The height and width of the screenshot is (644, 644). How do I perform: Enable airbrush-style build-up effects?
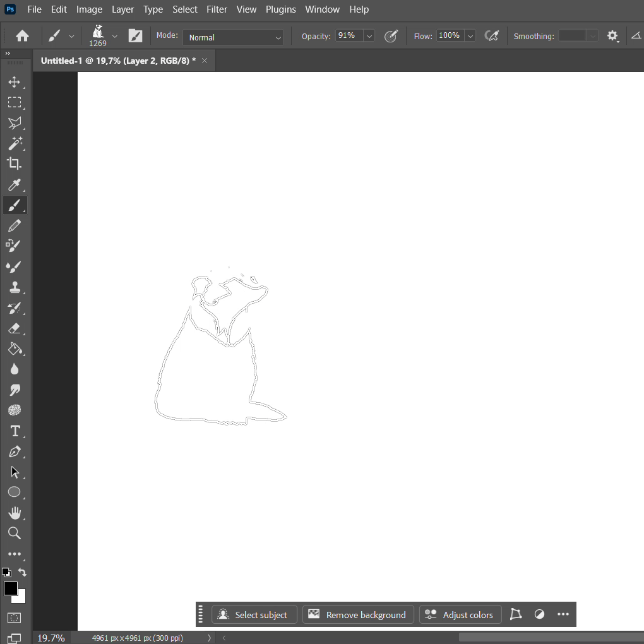click(x=491, y=36)
